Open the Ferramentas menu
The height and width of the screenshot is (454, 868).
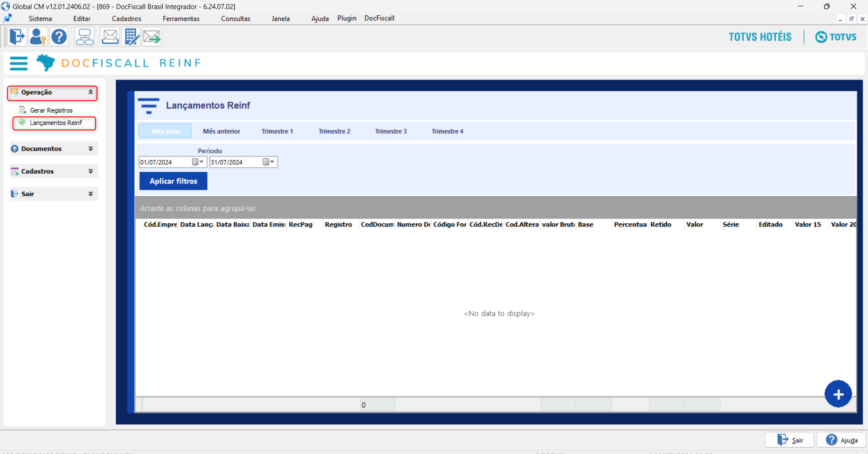click(181, 19)
